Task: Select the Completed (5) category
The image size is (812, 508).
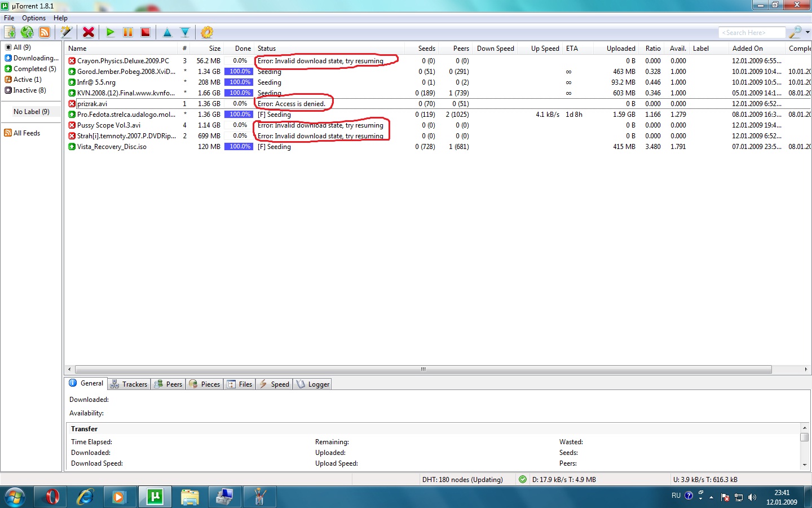Action: coord(31,69)
